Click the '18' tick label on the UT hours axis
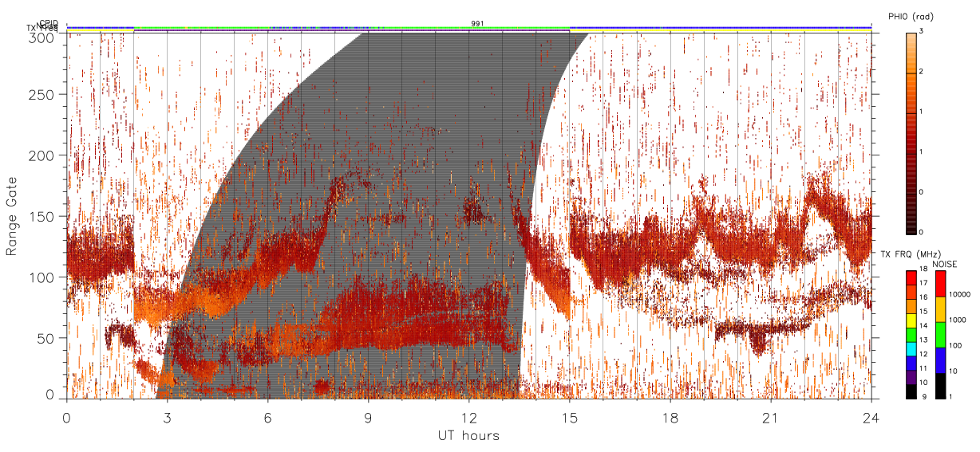Screen dimensions: 980x452 pos(670,417)
